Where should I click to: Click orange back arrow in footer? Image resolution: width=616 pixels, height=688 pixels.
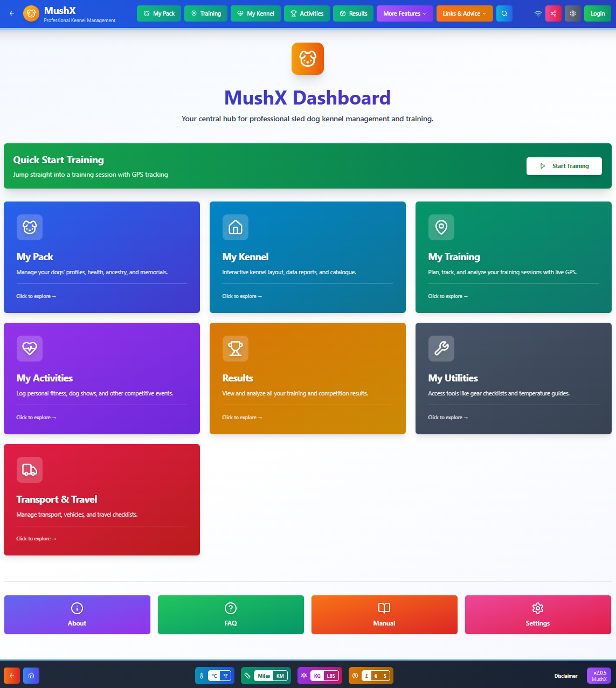[12, 676]
